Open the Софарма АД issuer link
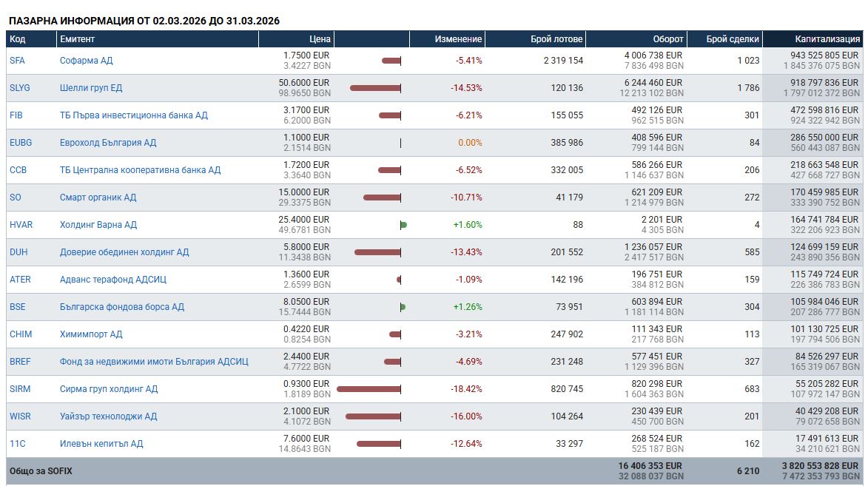 [87, 61]
